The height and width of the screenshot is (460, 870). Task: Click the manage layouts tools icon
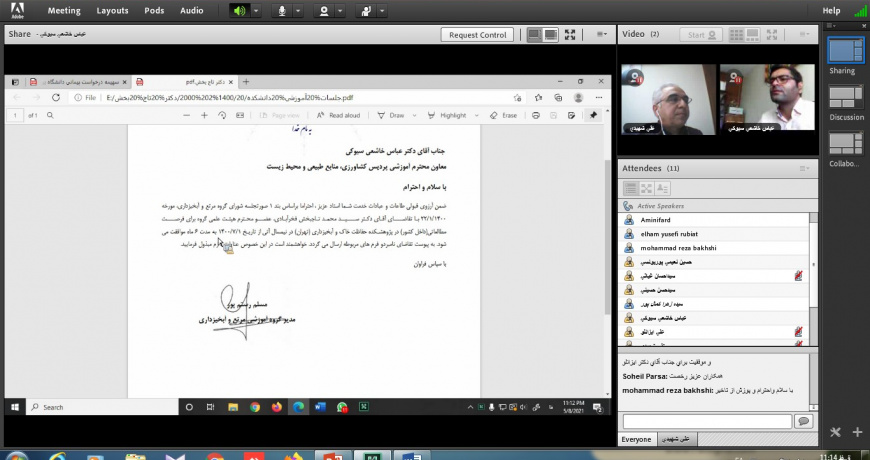click(836, 432)
